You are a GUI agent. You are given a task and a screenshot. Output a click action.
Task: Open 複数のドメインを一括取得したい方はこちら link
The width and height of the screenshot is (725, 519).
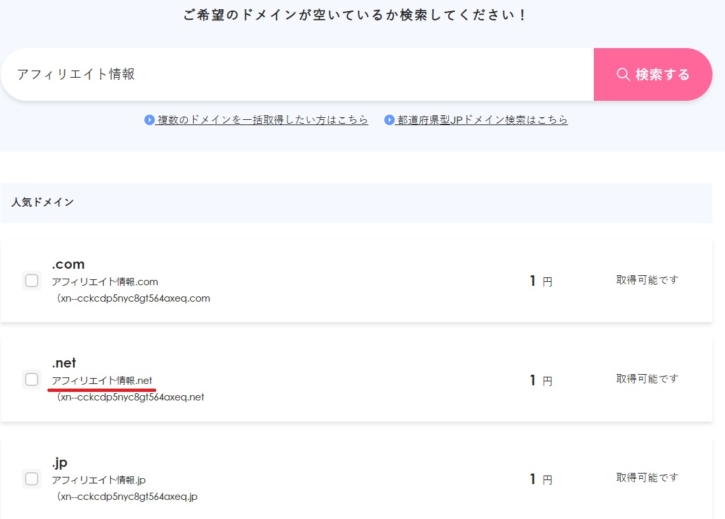[262, 120]
